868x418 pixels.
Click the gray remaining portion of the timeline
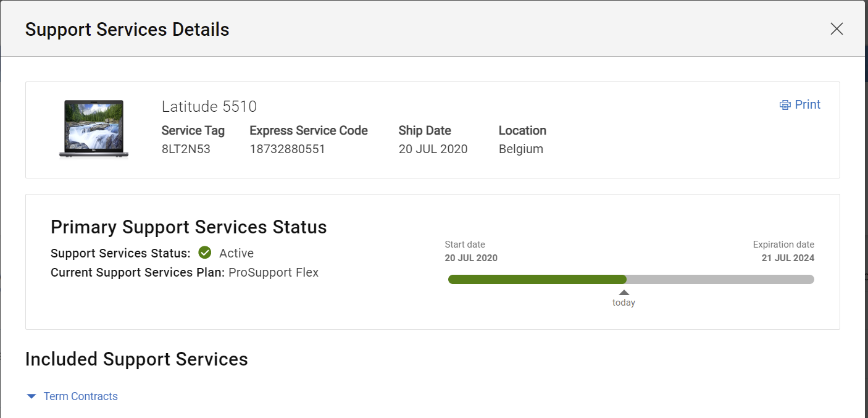click(720, 279)
